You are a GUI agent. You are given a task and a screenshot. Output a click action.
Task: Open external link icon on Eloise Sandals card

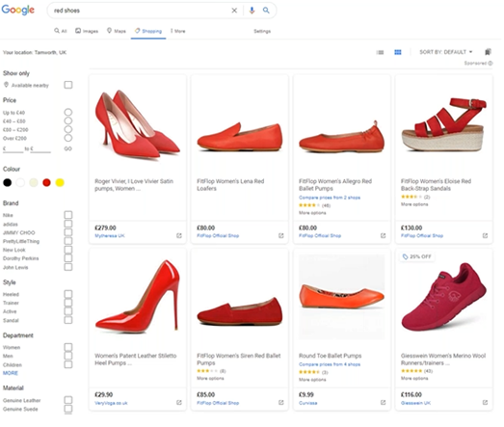(x=485, y=236)
